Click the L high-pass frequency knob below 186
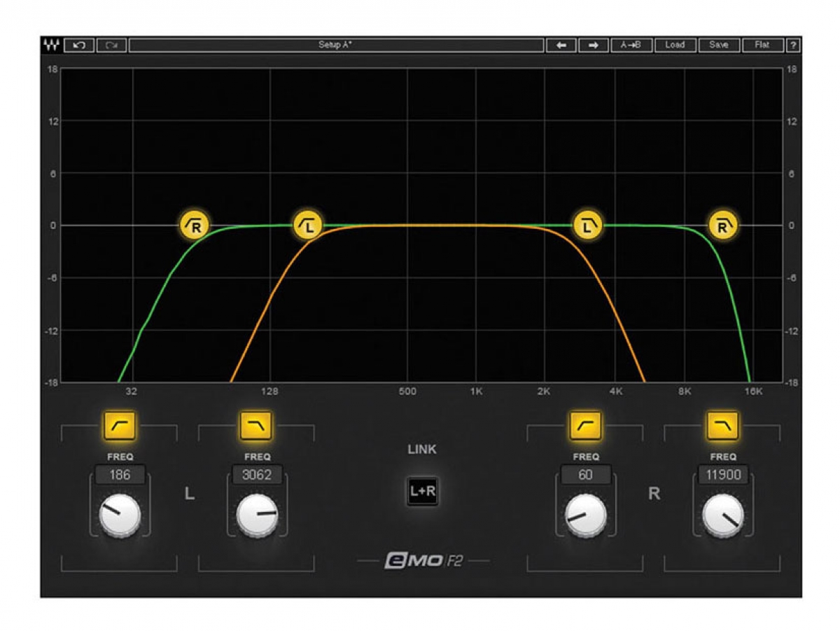 point(120,516)
